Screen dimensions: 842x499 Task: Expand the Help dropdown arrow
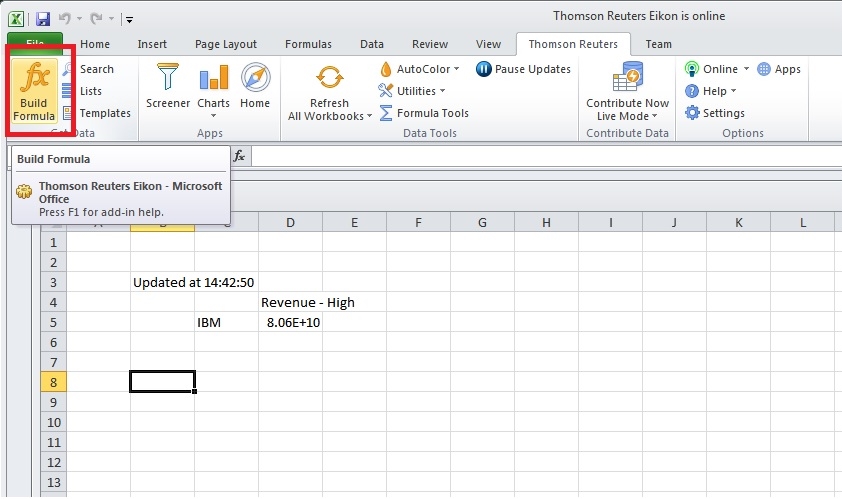(x=733, y=91)
